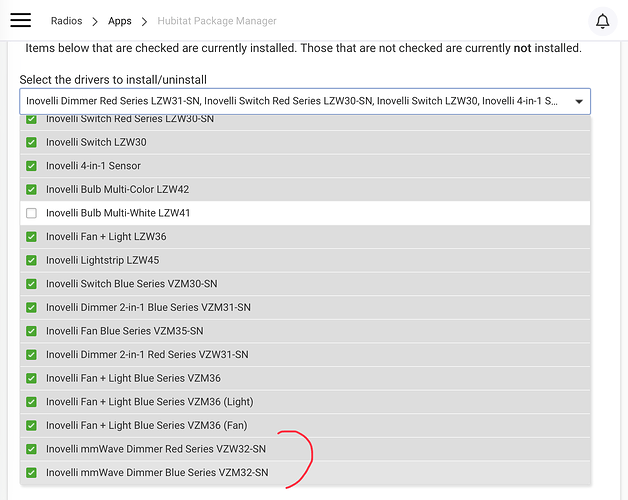Check Inovelli Bulb Multi-White LZW41 checkbox
The height and width of the screenshot is (500, 628).
pyautogui.click(x=31, y=213)
